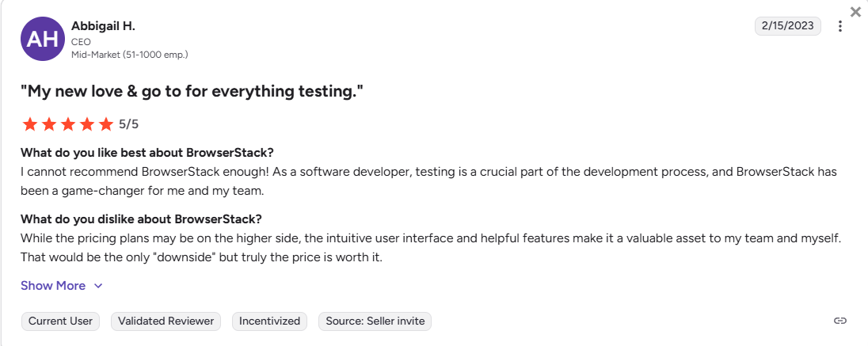Click the second rating star
The width and height of the screenshot is (868, 346).
point(49,124)
